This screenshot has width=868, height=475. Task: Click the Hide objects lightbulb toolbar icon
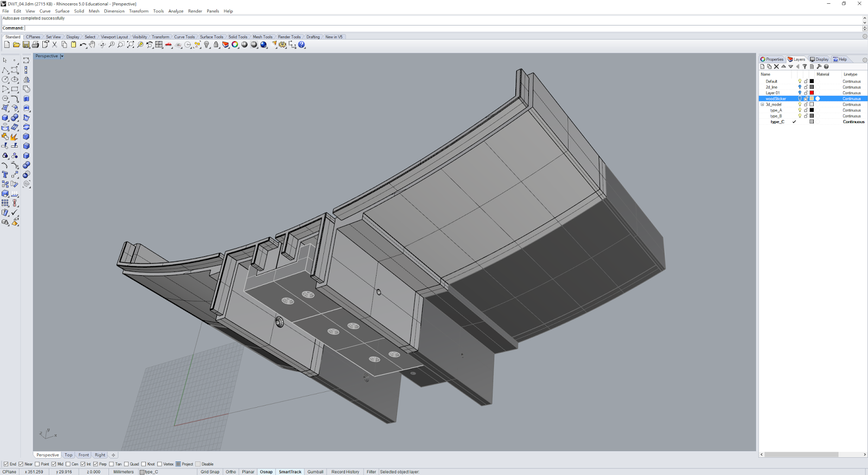coord(207,45)
